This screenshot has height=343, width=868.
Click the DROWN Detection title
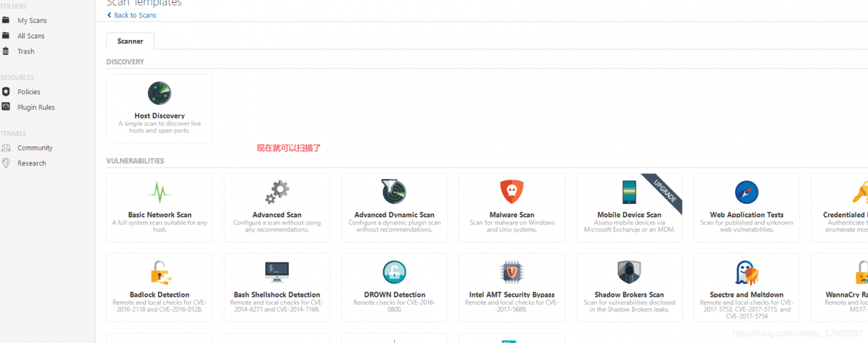coord(395,295)
